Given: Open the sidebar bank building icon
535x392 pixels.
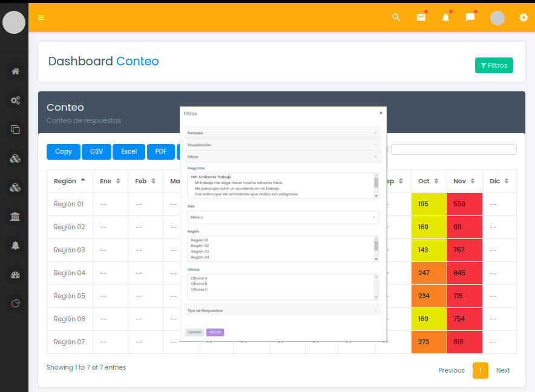Looking at the screenshot, I should pyautogui.click(x=16, y=217).
